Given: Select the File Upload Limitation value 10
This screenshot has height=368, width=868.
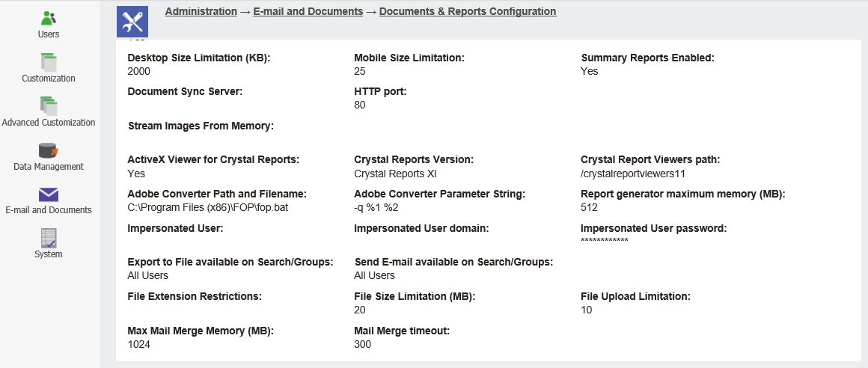Looking at the screenshot, I should pos(586,310).
